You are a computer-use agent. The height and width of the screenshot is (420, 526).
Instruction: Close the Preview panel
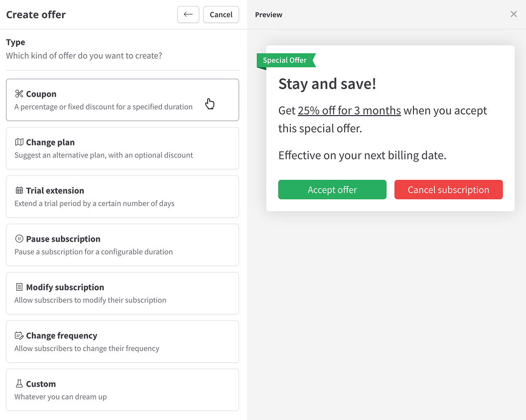click(x=514, y=14)
